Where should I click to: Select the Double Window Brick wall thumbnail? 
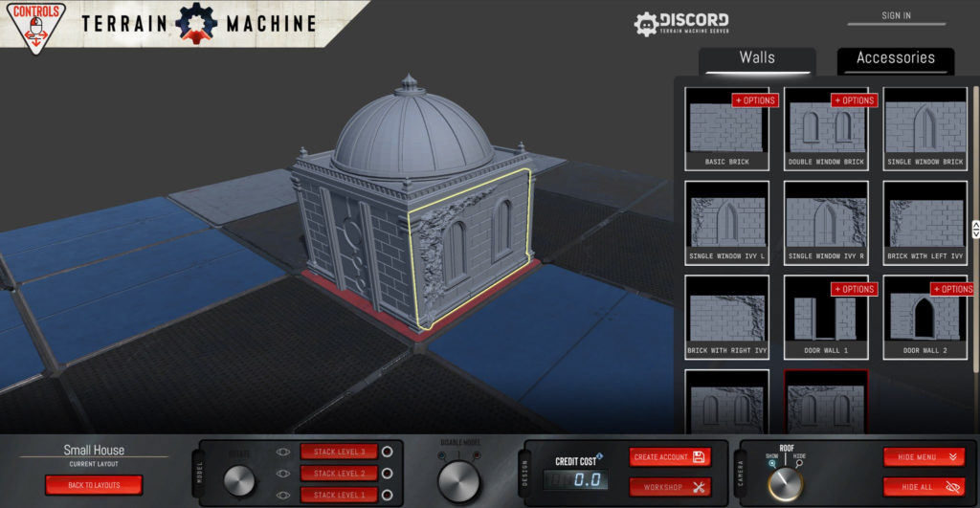point(826,129)
